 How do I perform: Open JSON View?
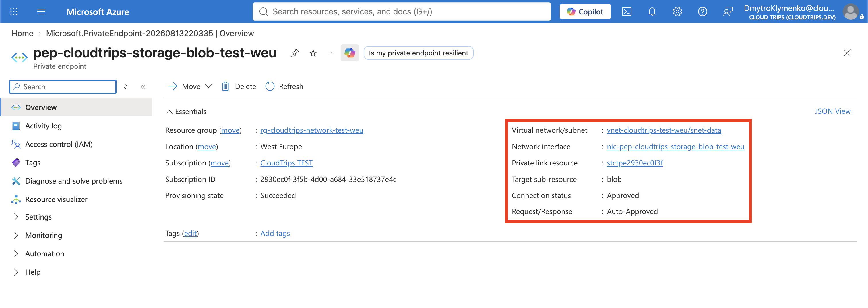pyautogui.click(x=833, y=111)
